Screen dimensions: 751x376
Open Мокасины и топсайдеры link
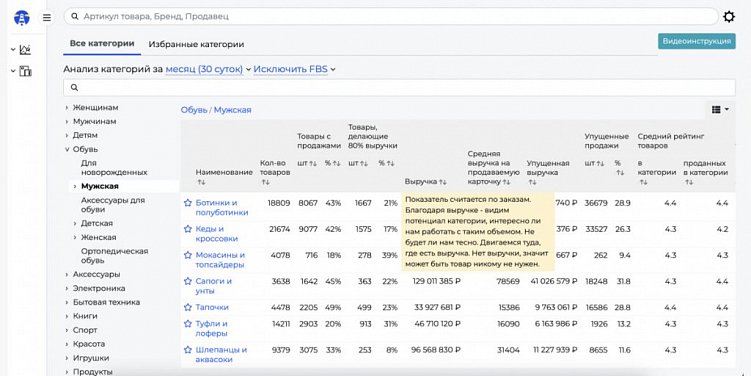pyautogui.click(x=220, y=260)
